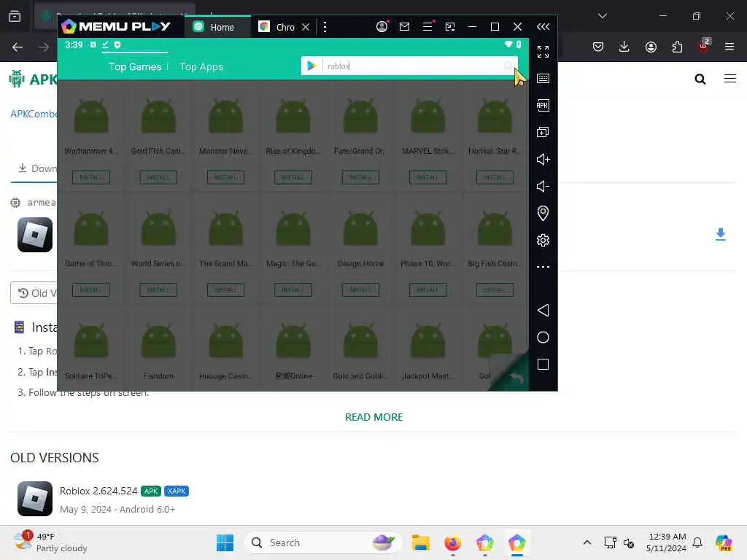Open Firefox application menu
This screenshot has width=747, height=560.
pos(729,47)
